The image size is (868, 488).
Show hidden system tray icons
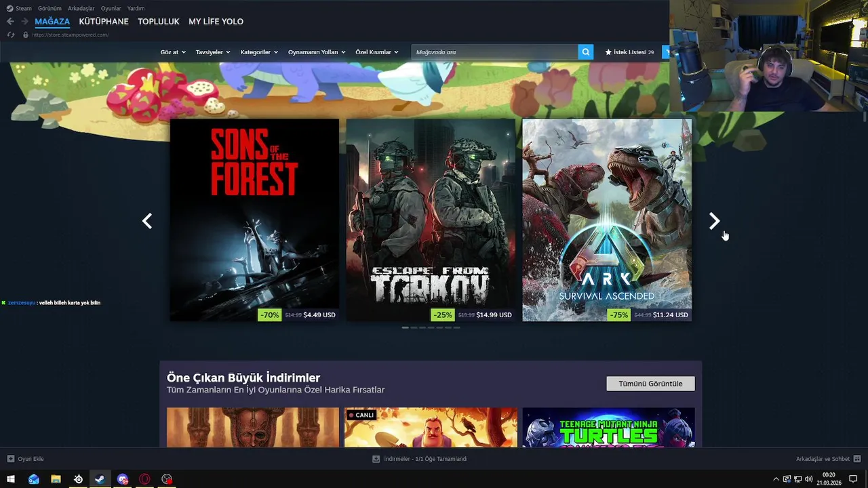[x=776, y=479]
